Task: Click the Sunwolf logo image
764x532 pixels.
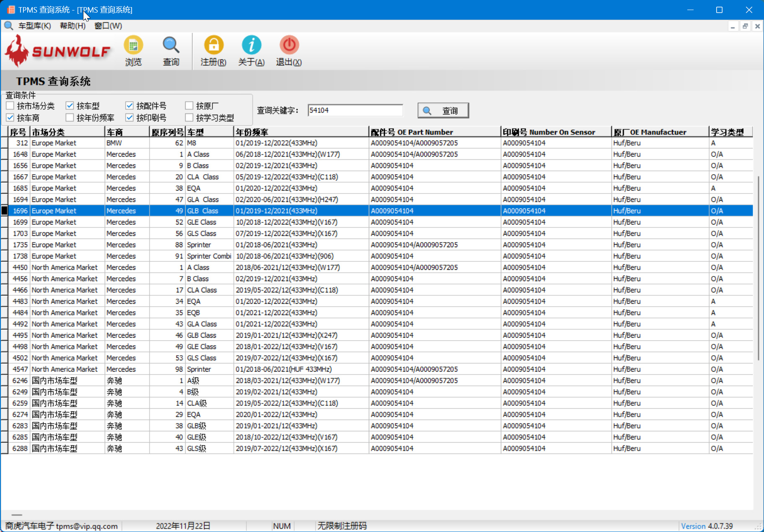Action: pos(58,51)
